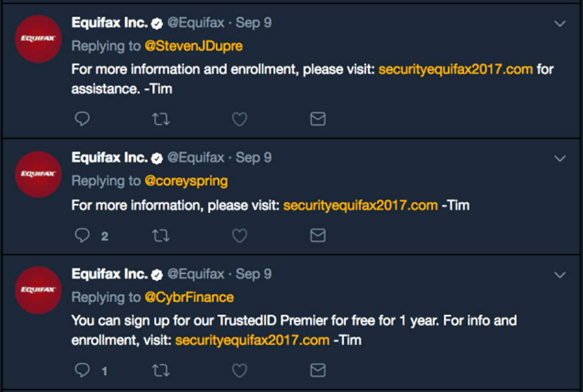Reply to the TrustedID Premier tweet

click(x=82, y=371)
